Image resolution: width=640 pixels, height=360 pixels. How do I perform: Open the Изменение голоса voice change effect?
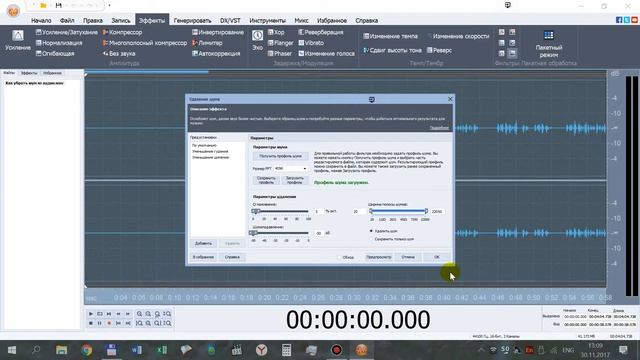[x=326, y=53]
